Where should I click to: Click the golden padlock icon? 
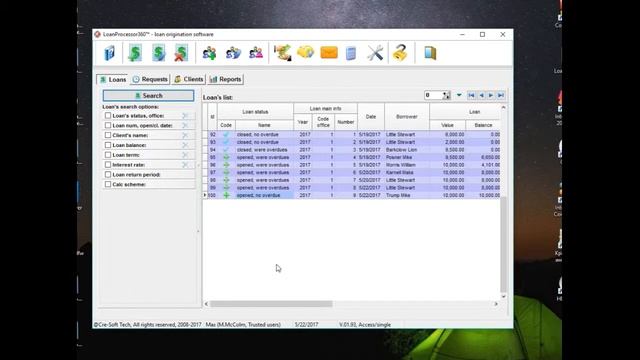[x=400, y=53]
